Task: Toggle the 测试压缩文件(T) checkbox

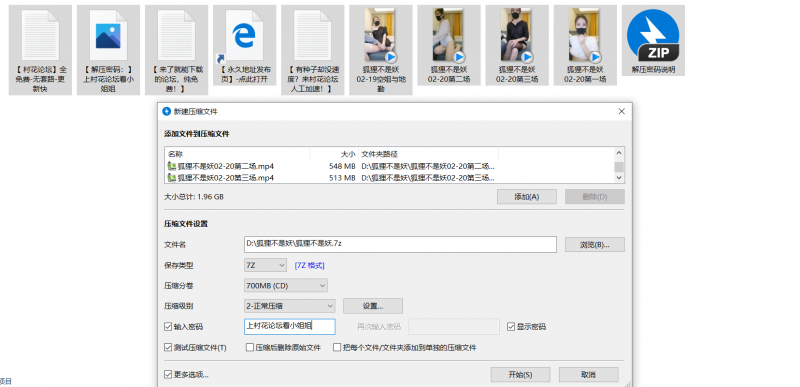Action: (x=168, y=348)
